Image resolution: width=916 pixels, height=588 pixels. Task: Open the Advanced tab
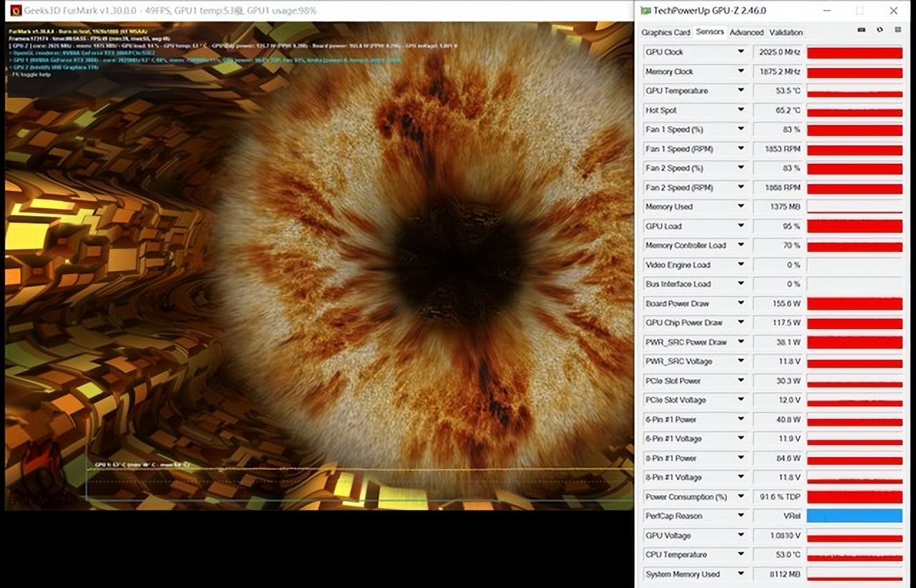click(746, 32)
